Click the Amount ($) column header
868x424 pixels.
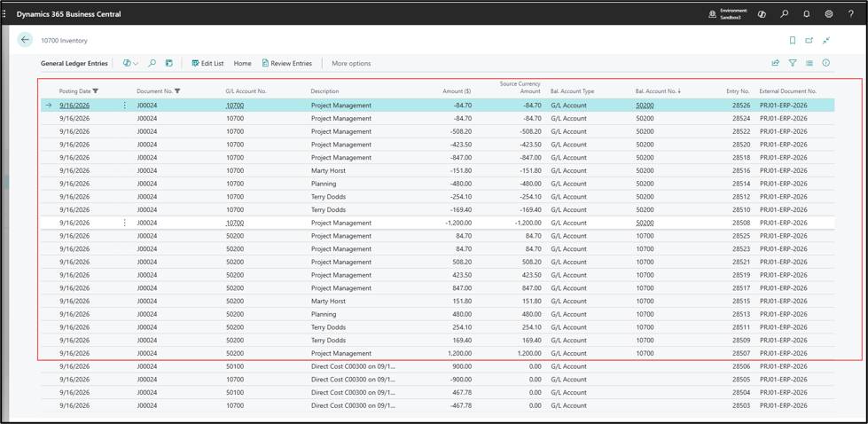point(457,90)
